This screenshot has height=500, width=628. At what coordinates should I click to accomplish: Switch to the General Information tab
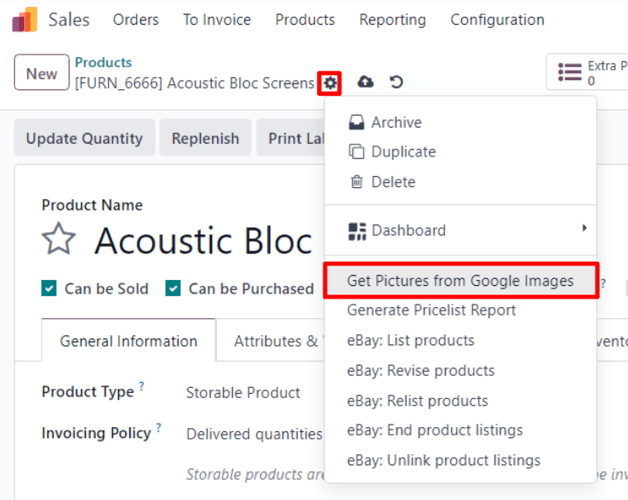coord(129,341)
